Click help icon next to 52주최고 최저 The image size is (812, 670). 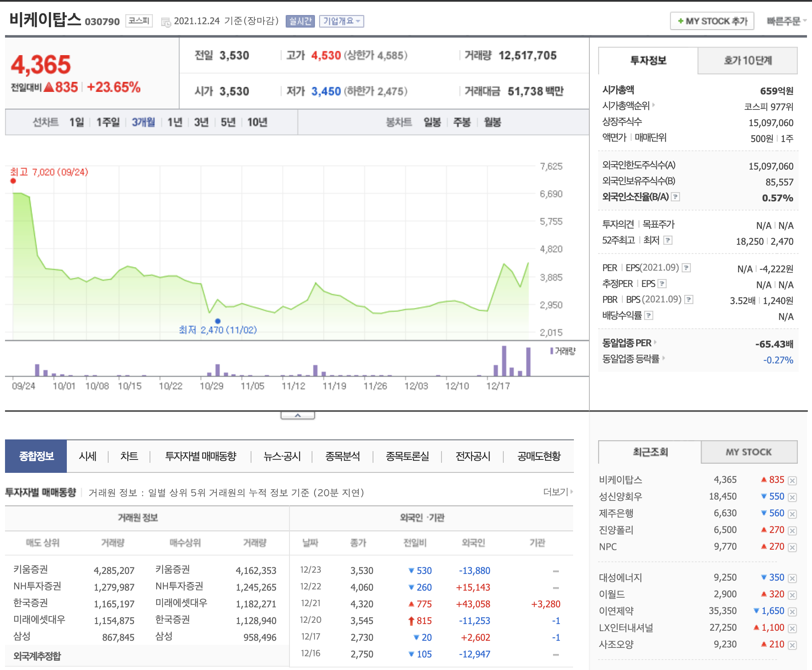click(667, 240)
